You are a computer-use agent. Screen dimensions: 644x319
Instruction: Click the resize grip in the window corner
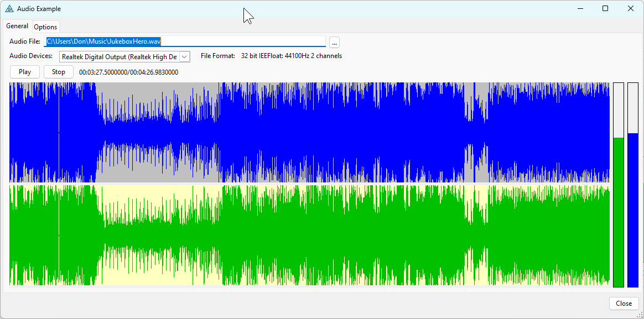[640, 315]
